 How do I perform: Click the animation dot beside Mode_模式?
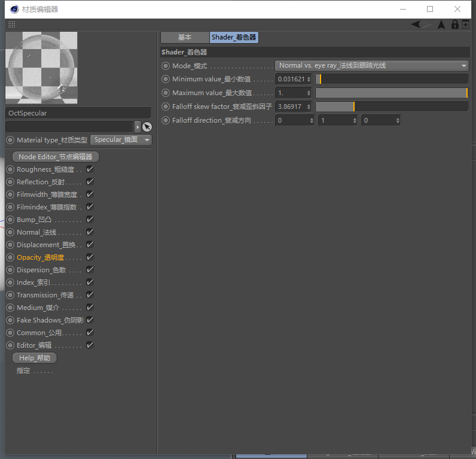166,66
